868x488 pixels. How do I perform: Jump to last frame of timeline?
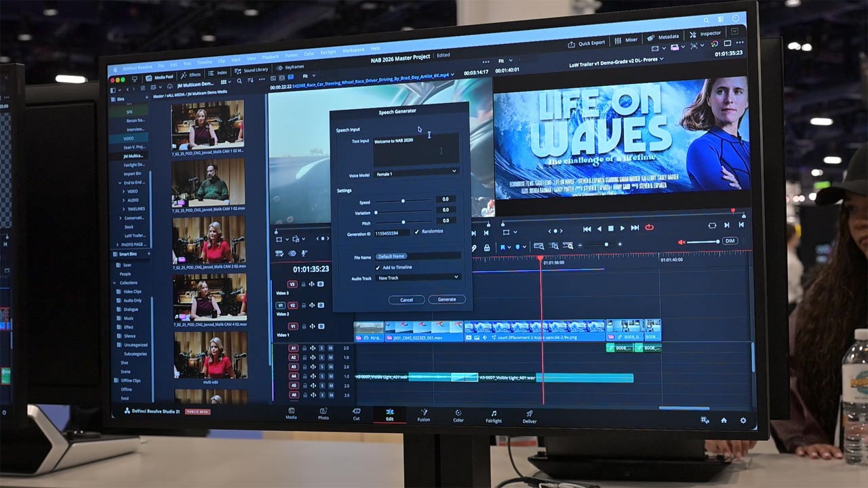[x=635, y=228]
